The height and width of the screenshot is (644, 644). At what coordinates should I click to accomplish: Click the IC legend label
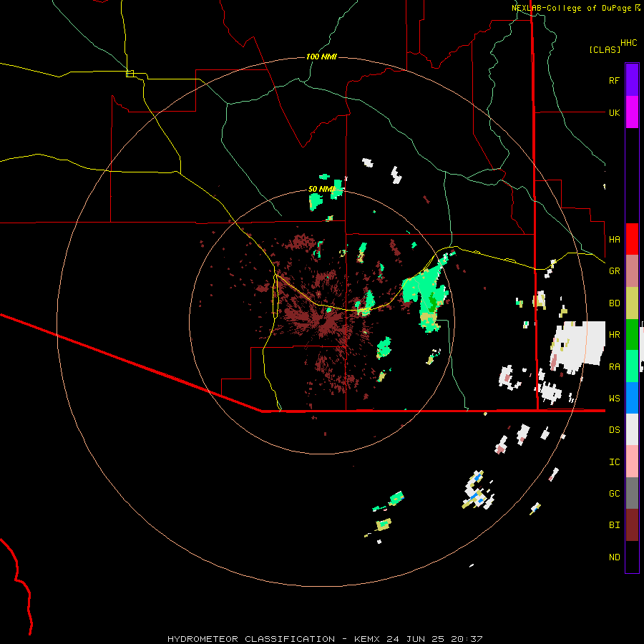click(614, 462)
